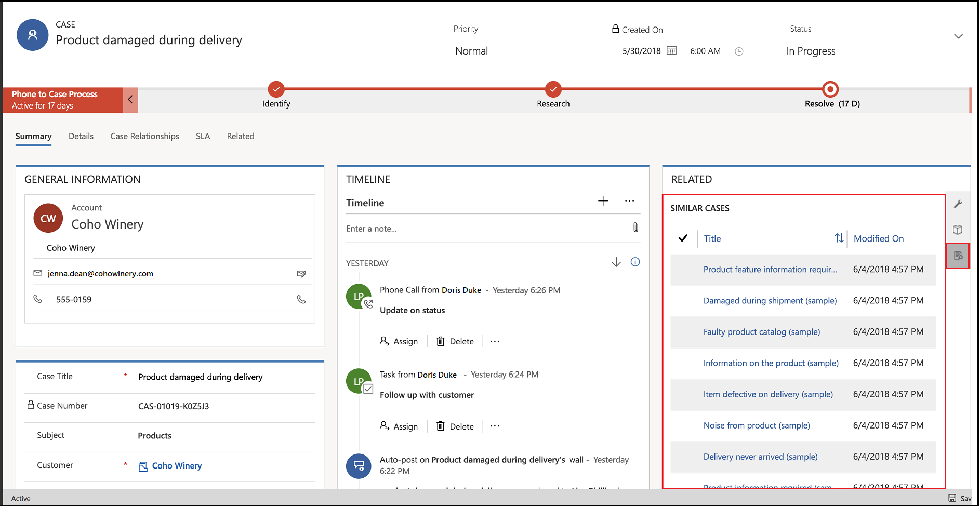The image size is (980, 508).
Task: Open Delivery never arrived (sample) case
Action: [x=761, y=457]
